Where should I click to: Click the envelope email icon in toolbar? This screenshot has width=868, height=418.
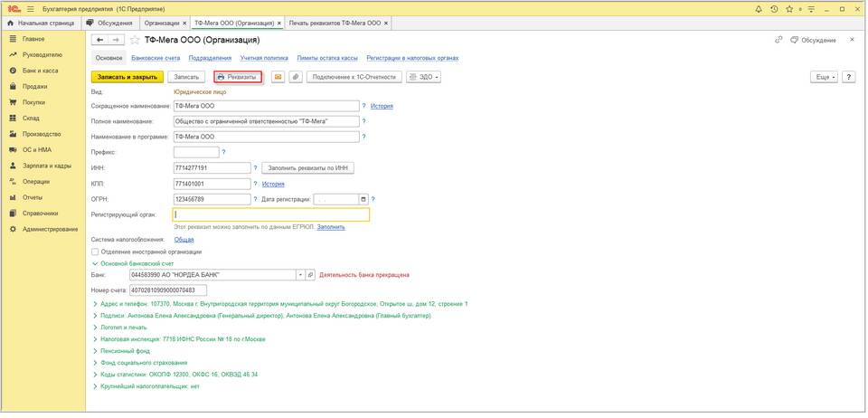click(x=278, y=78)
